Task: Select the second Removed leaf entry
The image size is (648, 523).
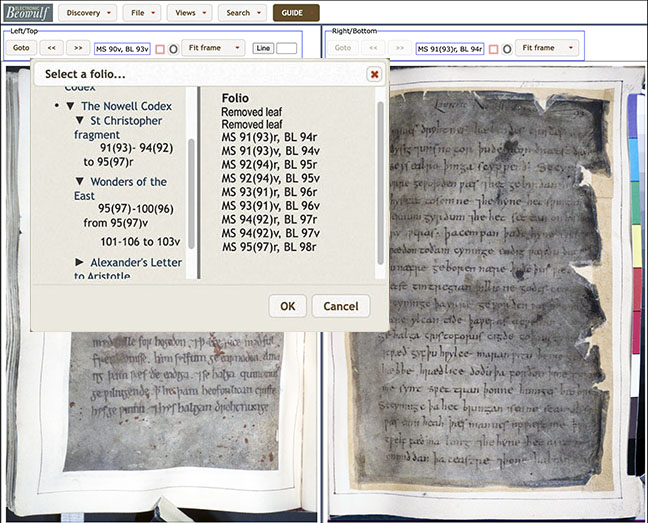Action: (x=252, y=124)
